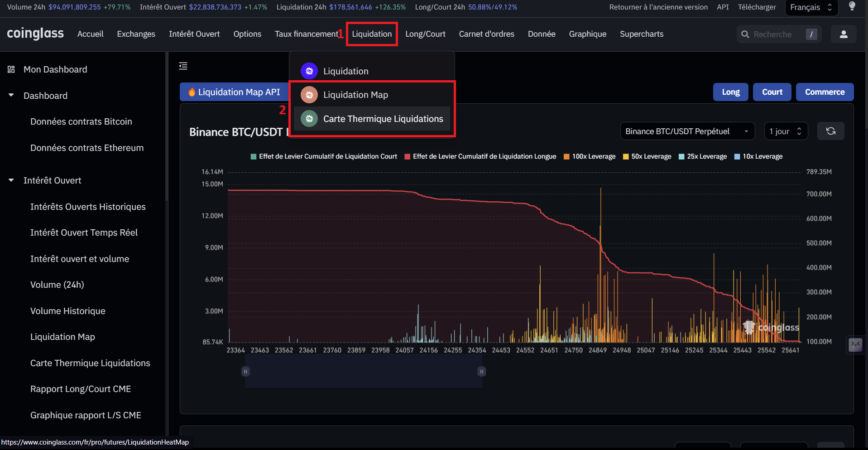The image size is (868, 450).
Task: Toggle the 10x Leverage legend series
Action: (758, 156)
